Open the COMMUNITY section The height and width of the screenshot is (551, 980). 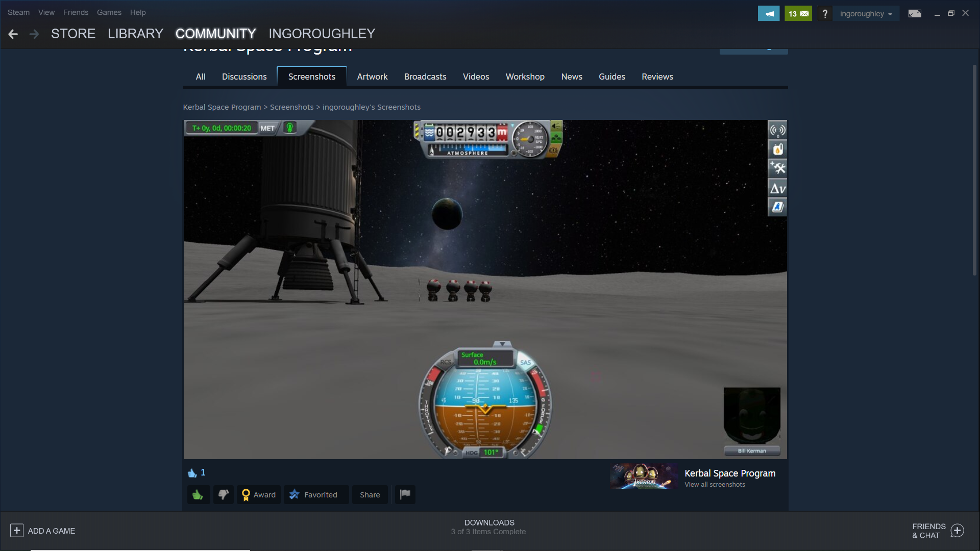(216, 34)
